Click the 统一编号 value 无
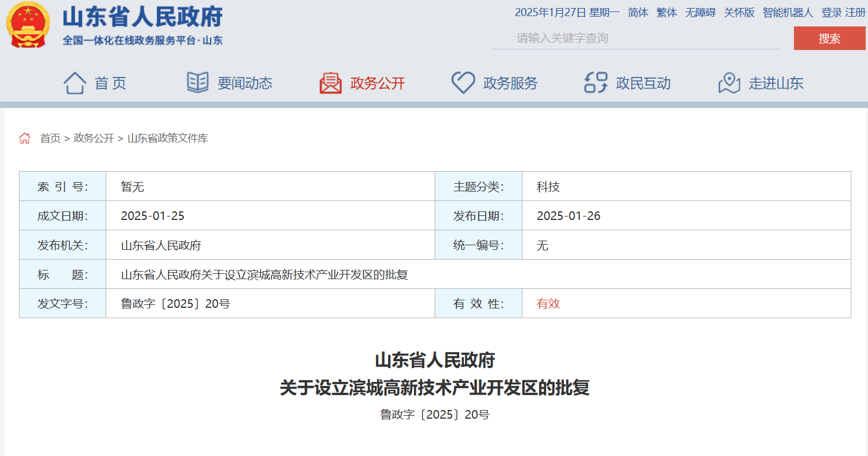 [542, 245]
